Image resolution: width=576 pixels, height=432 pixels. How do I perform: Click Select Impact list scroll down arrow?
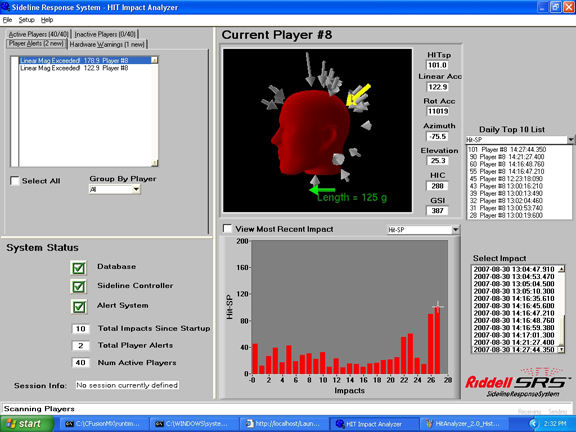(561, 350)
